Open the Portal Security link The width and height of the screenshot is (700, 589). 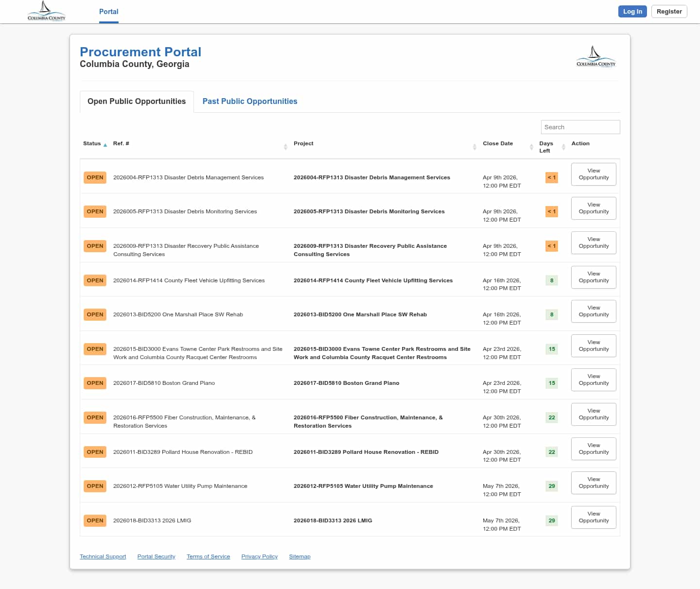[x=156, y=556]
